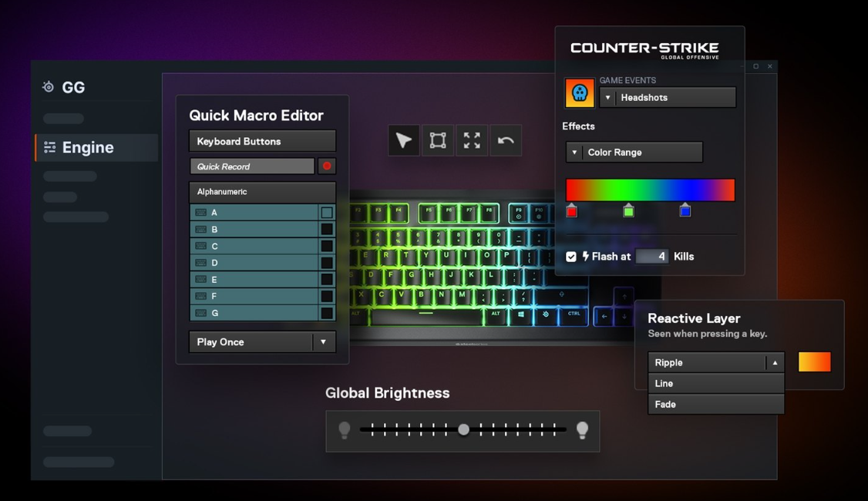Click the keyboard icon beside letter D
This screenshot has height=501, width=868.
201,262
